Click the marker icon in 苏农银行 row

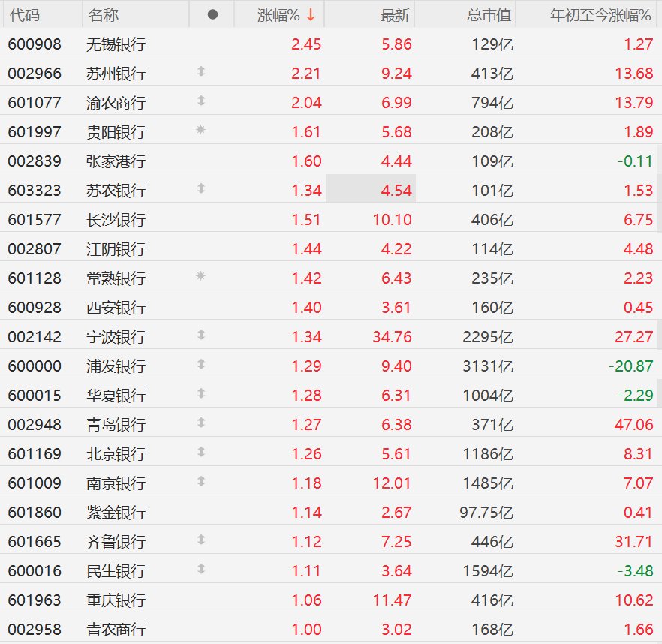201,188
